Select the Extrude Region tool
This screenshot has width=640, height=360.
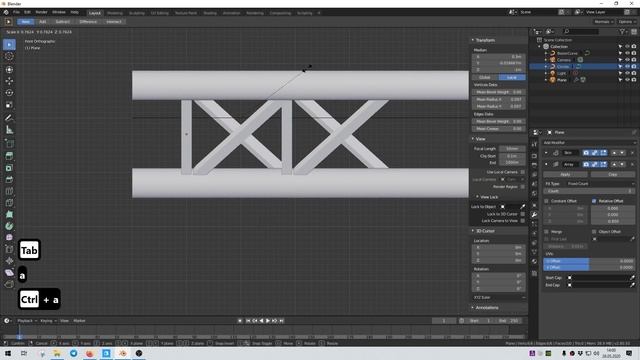tap(9, 156)
